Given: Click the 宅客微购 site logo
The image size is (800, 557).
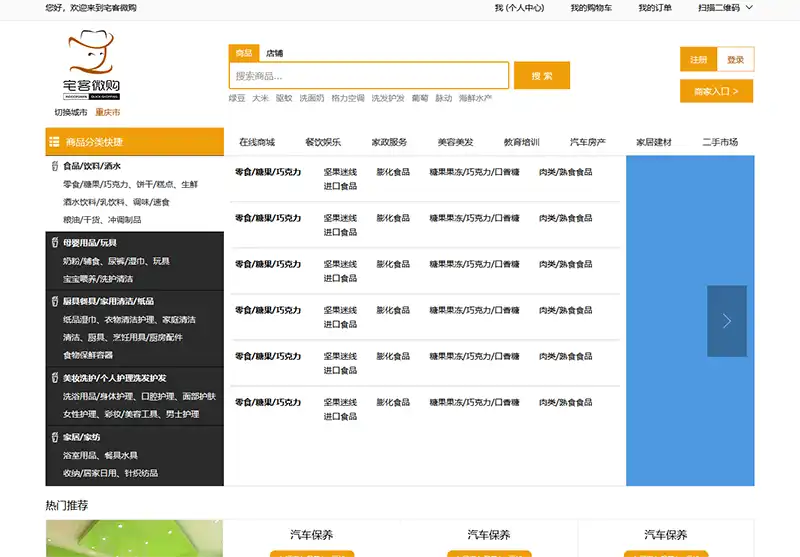Looking at the screenshot, I should pyautogui.click(x=93, y=65).
